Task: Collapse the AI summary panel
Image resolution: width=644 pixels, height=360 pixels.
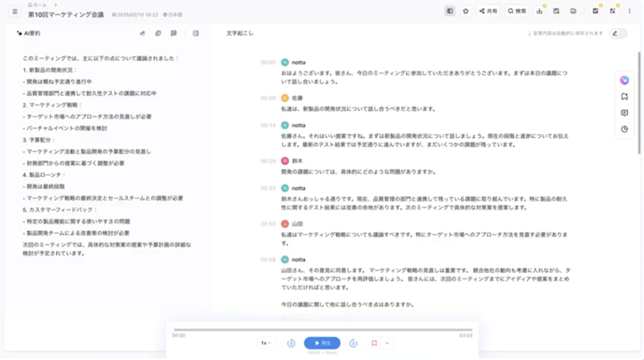Action: click(196, 33)
